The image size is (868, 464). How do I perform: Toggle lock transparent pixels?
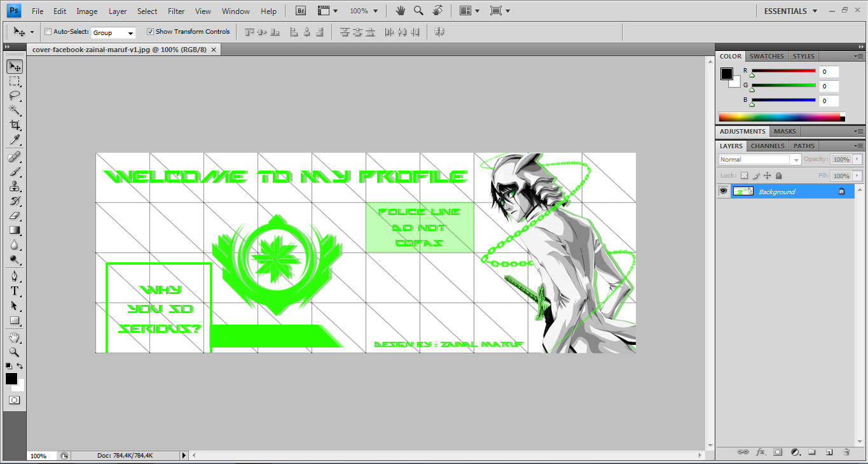[x=744, y=176]
